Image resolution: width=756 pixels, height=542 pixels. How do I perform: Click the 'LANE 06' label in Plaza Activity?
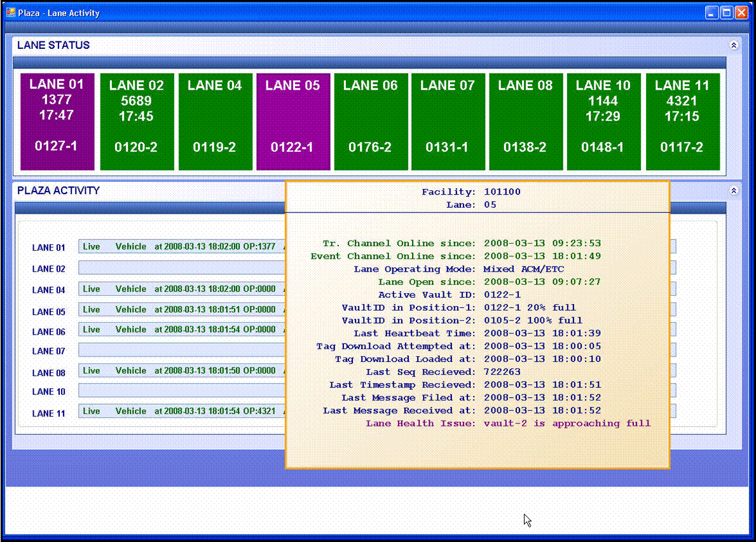point(48,332)
